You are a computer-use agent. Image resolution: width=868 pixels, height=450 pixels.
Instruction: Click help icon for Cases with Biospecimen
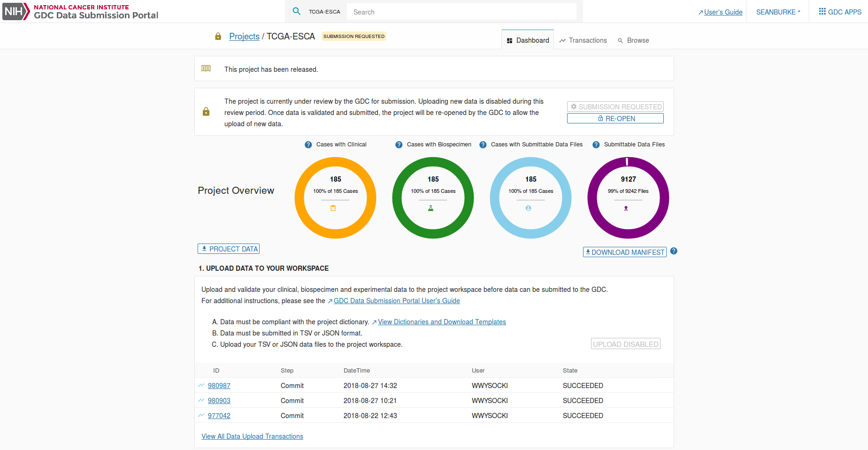(399, 145)
